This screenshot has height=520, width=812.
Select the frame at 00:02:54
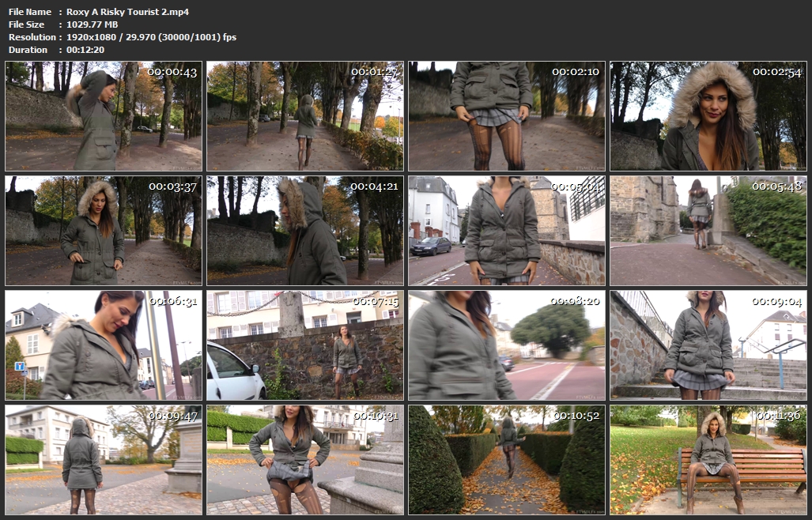click(708, 116)
